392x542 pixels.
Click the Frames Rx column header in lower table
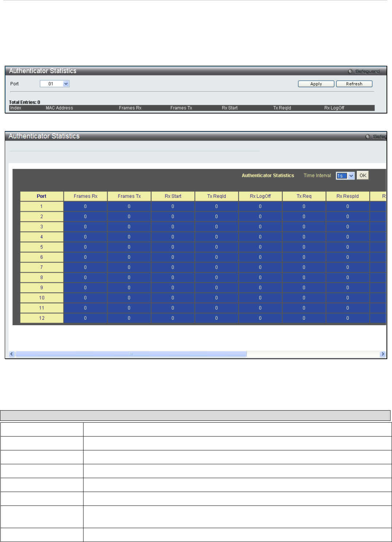pyautogui.click(x=85, y=196)
